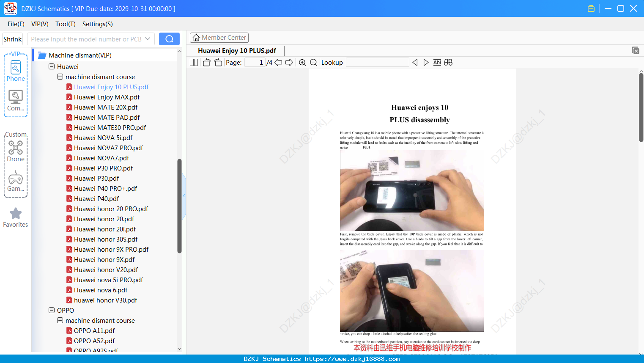644x363 pixels.
Task: Collapse side panel via splitter handle
Action: (x=184, y=196)
